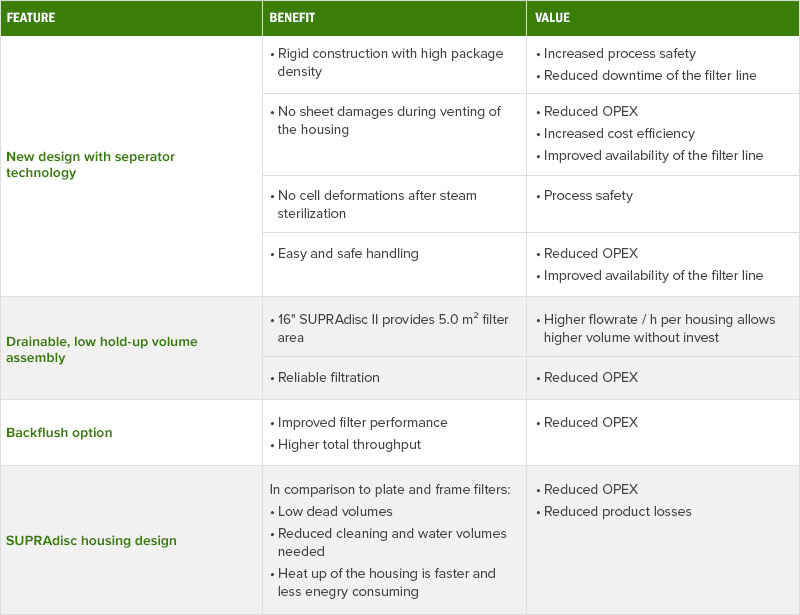Select the "Backflush option" feature label
The height and width of the screenshot is (615, 800).
point(59,433)
